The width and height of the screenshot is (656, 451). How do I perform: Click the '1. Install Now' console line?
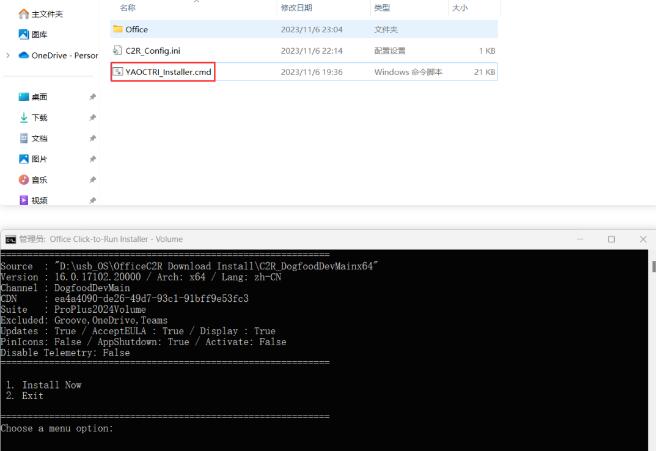pyautogui.click(x=44, y=385)
